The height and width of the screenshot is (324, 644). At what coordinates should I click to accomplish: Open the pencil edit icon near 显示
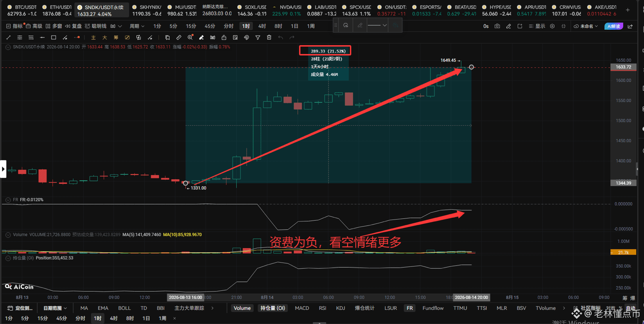tap(508, 26)
